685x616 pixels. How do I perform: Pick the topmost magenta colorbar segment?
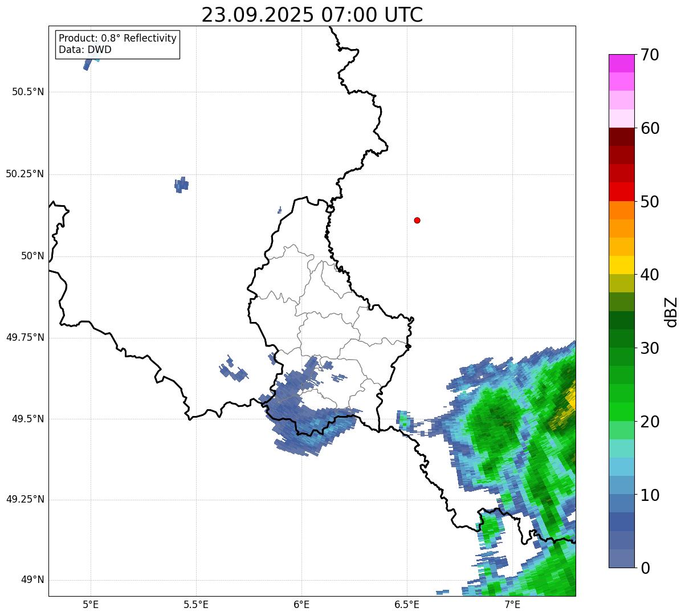(x=621, y=63)
